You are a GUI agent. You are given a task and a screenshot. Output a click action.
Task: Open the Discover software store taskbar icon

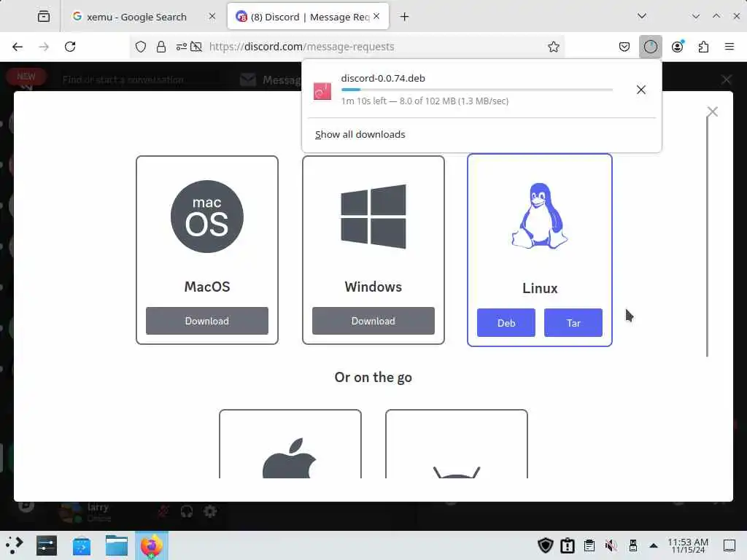tap(82, 545)
